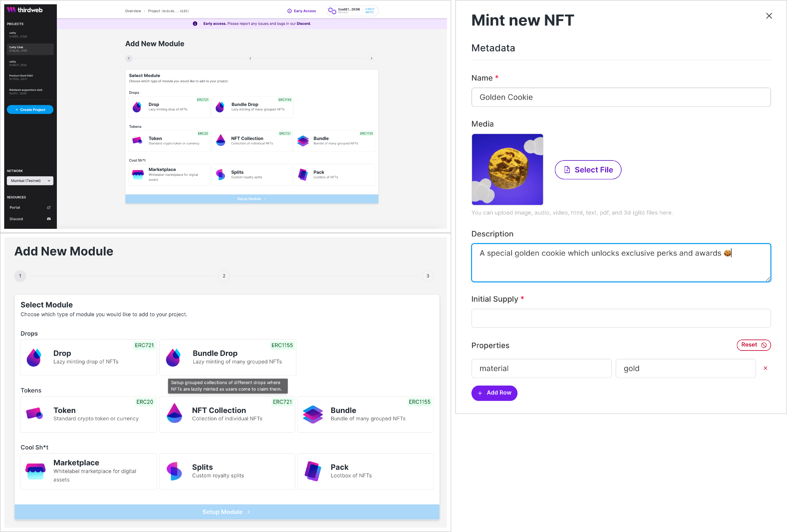Choose the large Token ERC20 card
The width and height of the screenshot is (787, 532).
click(x=88, y=414)
